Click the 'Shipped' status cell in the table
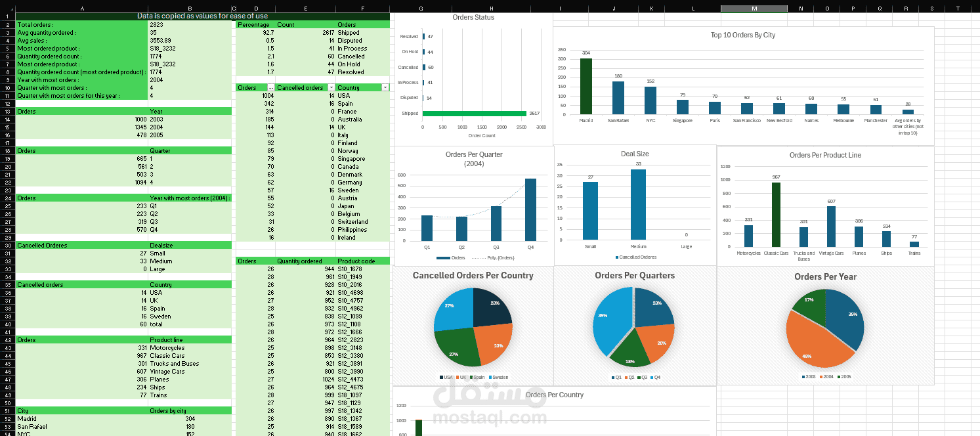Screen dimensions: 980x436 (363, 33)
